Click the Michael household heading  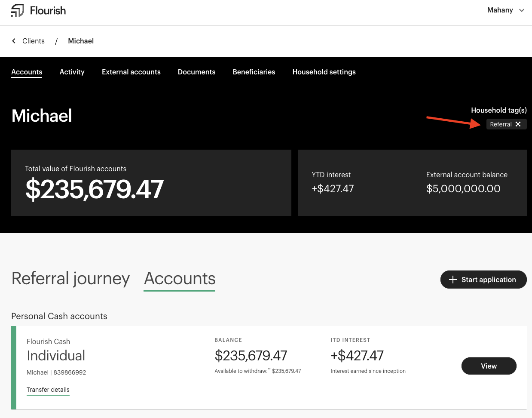tap(42, 116)
